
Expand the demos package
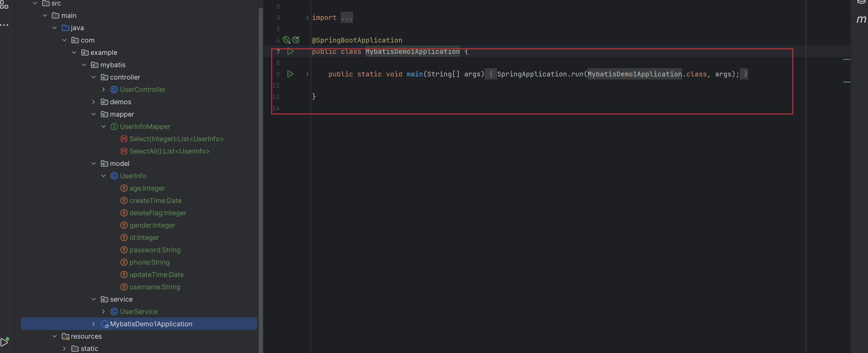[94, 102]
